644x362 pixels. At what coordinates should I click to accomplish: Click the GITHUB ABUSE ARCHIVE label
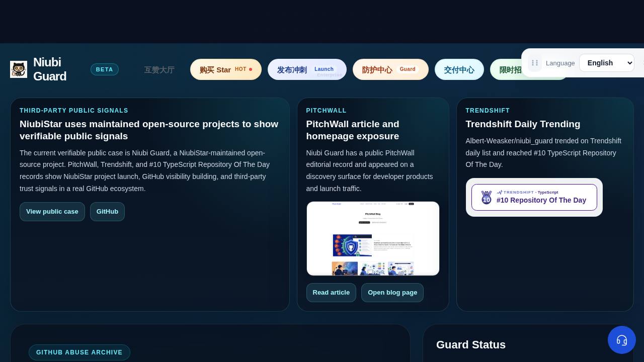(x=79, y=352)
